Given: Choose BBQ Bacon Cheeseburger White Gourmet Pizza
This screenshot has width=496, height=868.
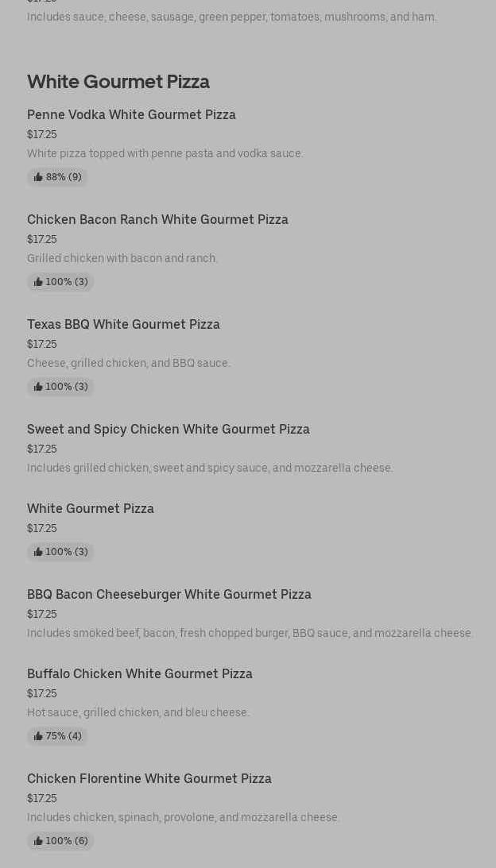Looking at the screenshot, I should 169,594.
